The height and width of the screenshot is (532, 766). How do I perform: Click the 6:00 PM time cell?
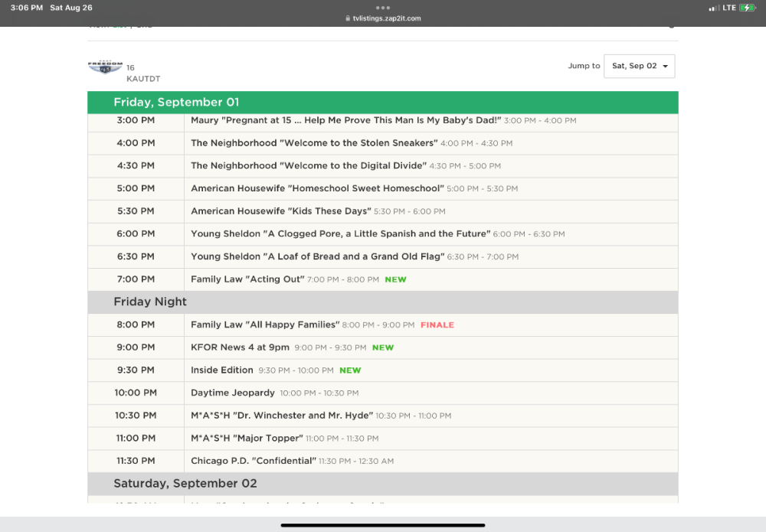point(136,233)
